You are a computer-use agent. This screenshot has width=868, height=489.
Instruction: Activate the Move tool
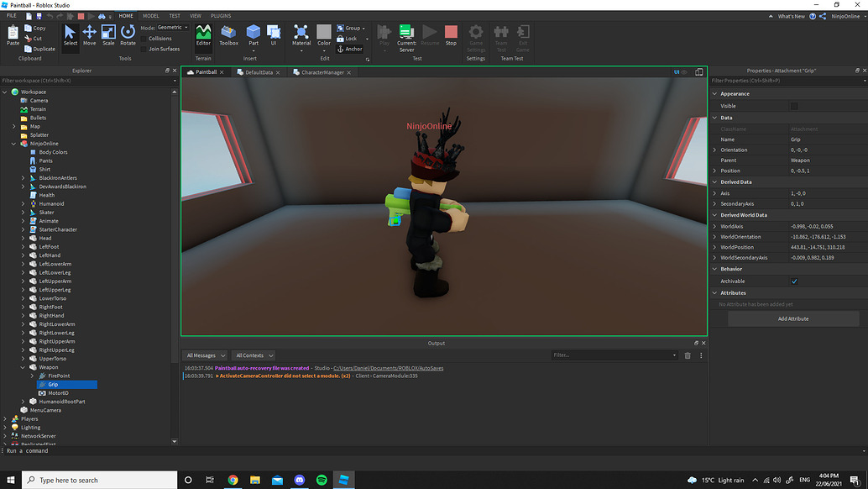pos(89,35)
